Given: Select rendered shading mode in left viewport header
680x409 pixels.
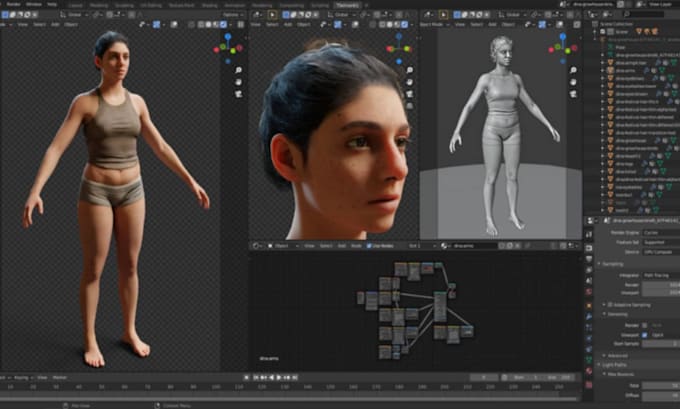Looking at the screenshot, I should [223, 25].
